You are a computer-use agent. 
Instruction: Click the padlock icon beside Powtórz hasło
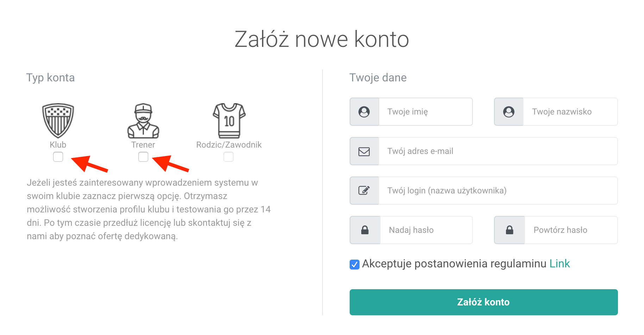click(509, 230)
